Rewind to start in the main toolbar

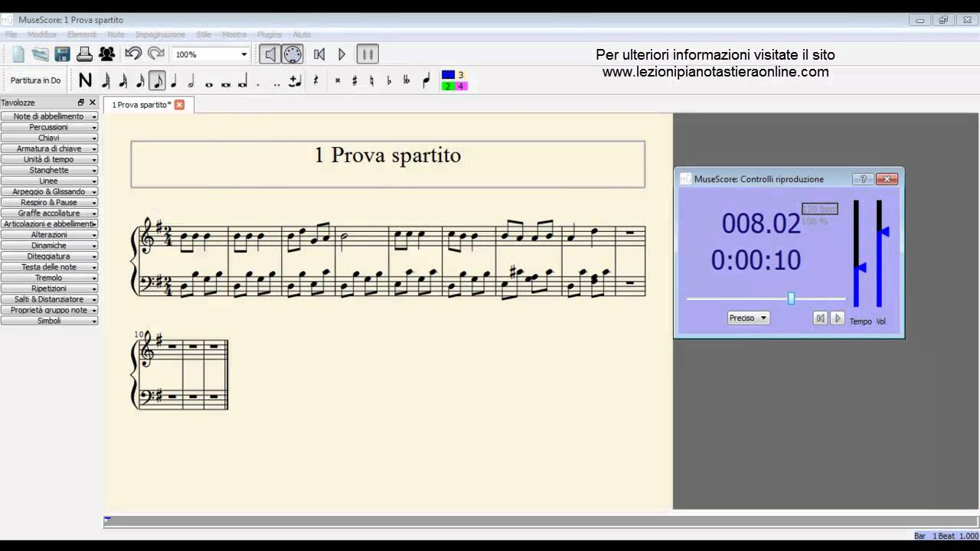pyautogui.click(x=319, y=54)
